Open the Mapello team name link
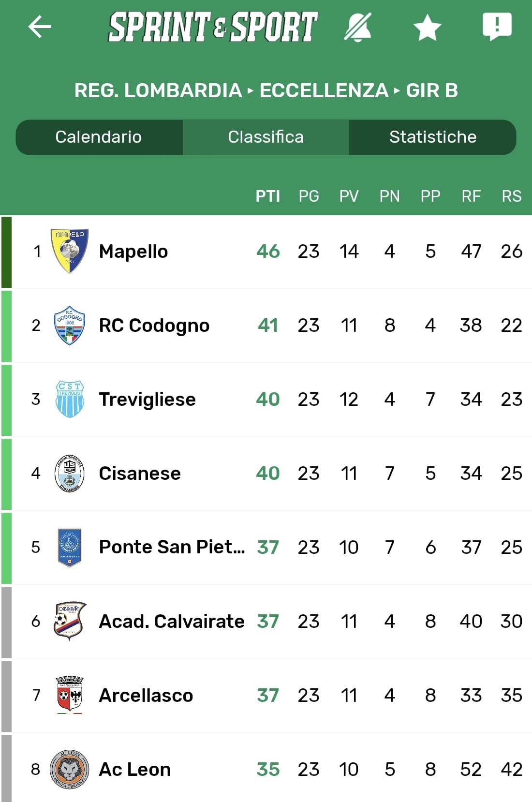This screenshot has height=802, width=532. [x=133, y=252]
